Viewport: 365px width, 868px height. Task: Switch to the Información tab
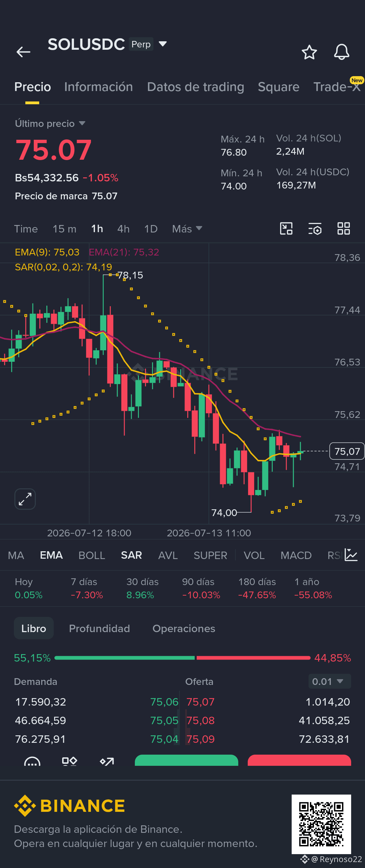[98, 87]
